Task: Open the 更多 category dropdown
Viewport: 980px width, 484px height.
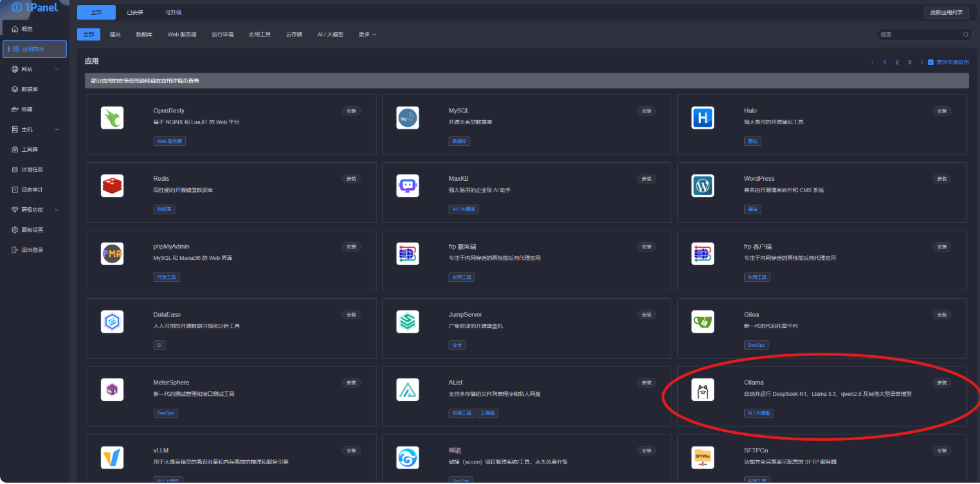Action: coord(367,34)
